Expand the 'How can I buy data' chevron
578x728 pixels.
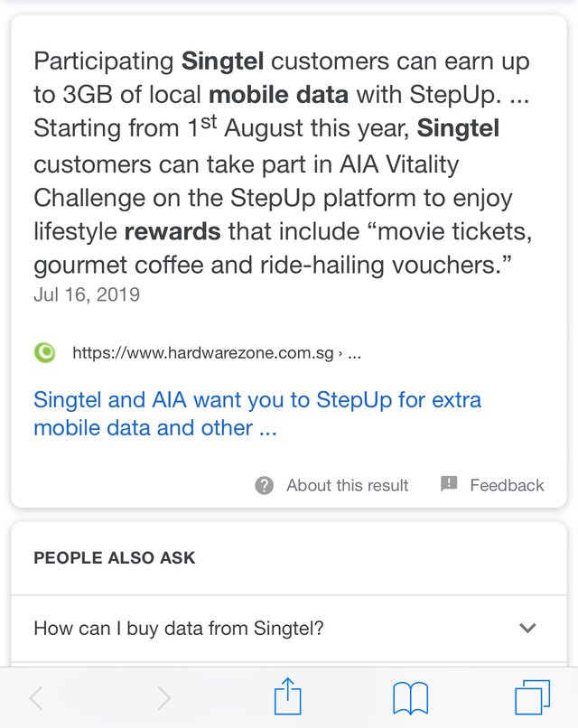coord(527,628)
